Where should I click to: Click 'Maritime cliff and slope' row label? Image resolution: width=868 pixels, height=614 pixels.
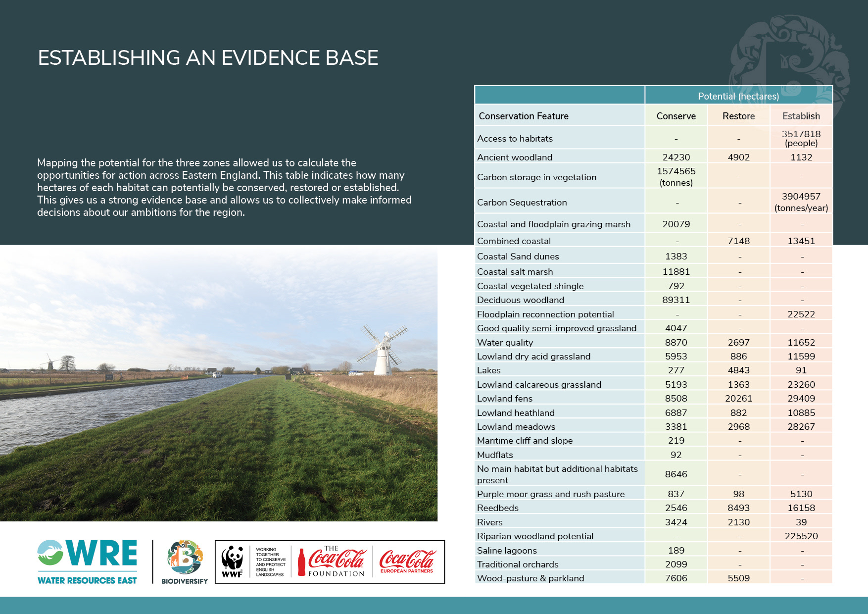pos(525,441)
